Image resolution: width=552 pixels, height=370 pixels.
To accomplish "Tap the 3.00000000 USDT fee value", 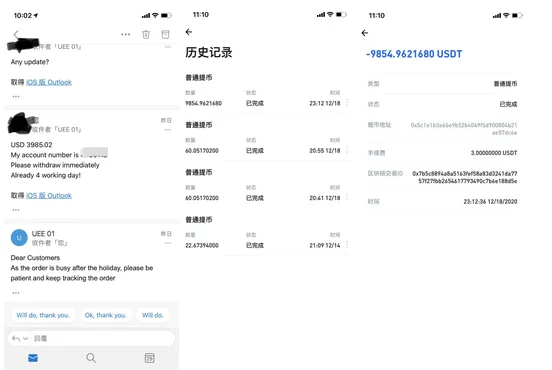I will [494, 153].
